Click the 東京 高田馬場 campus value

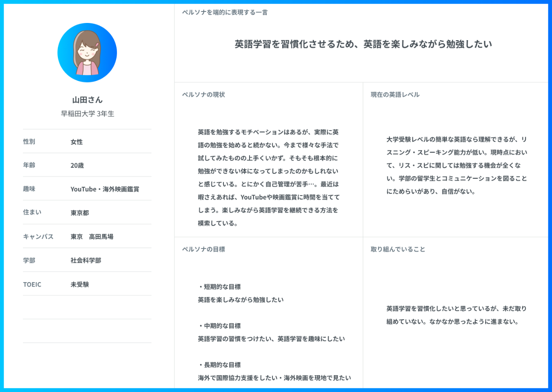pyautogui.click(x=92, y=237)
